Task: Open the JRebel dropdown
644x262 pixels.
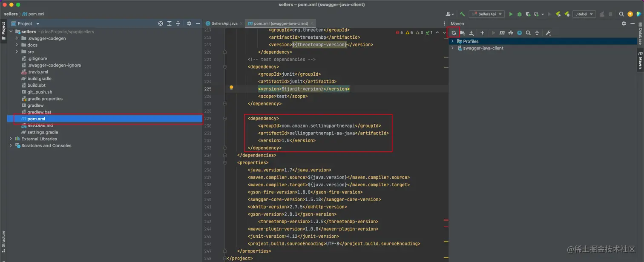Action: click(584, 14)
